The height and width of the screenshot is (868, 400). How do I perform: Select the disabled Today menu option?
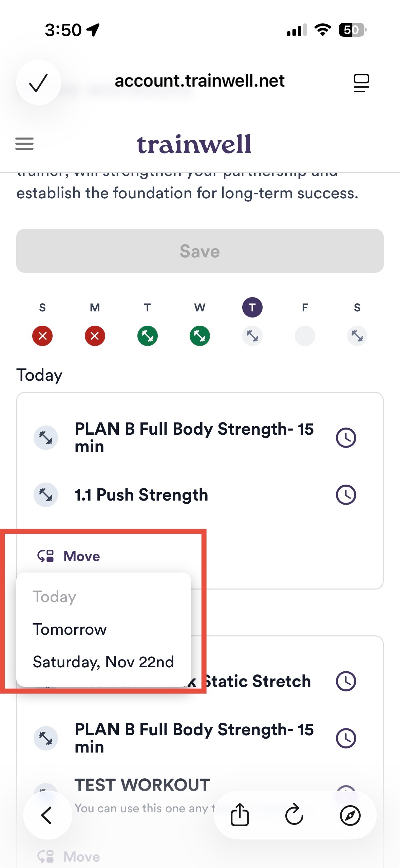tap(54, 597)
